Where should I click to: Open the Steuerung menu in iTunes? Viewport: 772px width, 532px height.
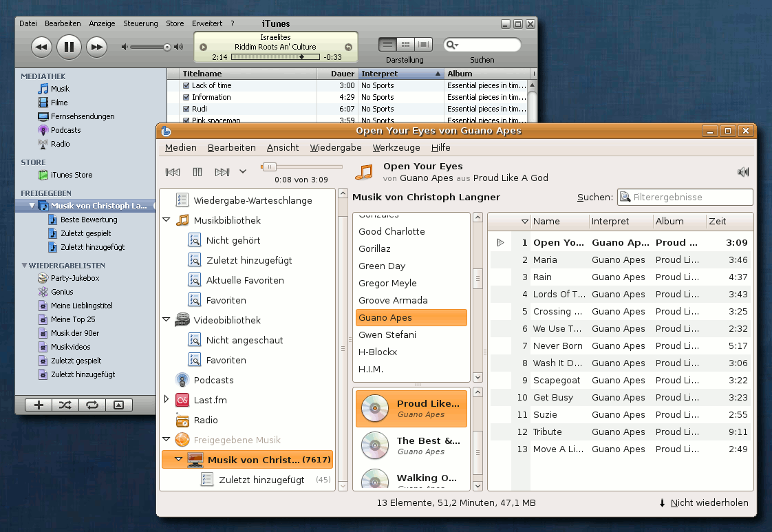[x=140, y=23]
